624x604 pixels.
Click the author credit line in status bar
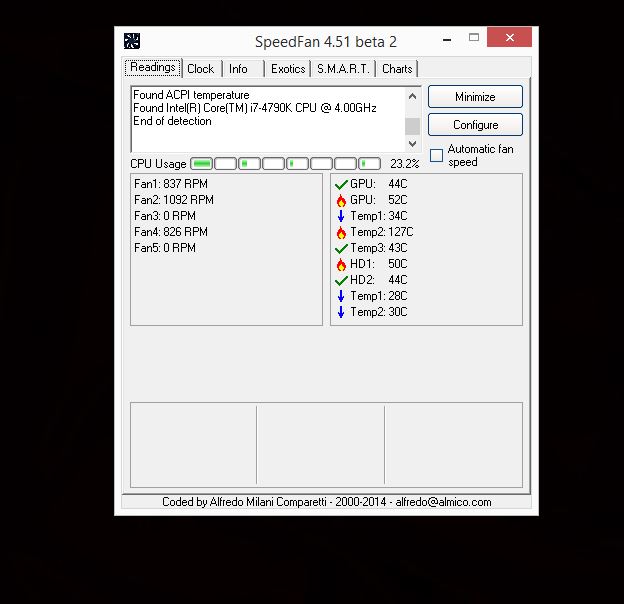coord(326,502)
